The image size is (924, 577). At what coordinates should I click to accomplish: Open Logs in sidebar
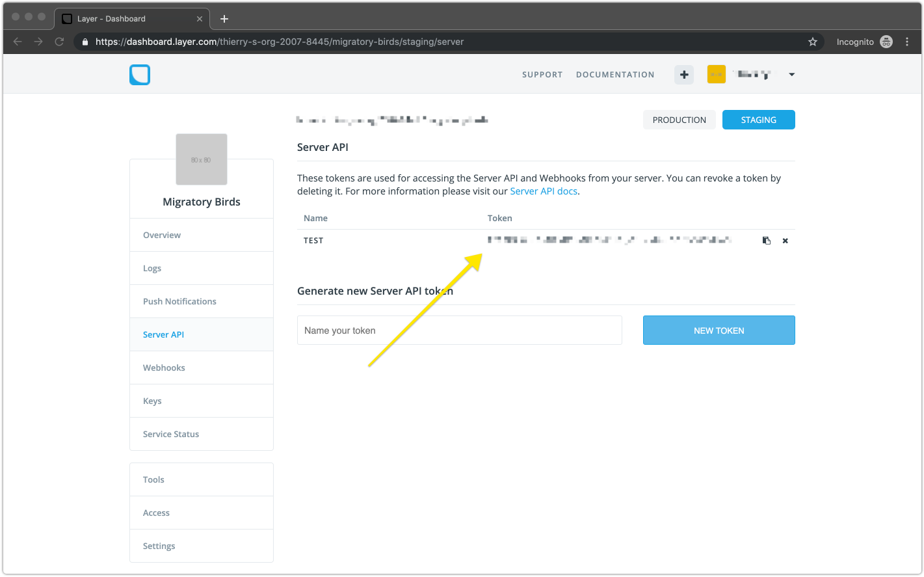point(202,268)
